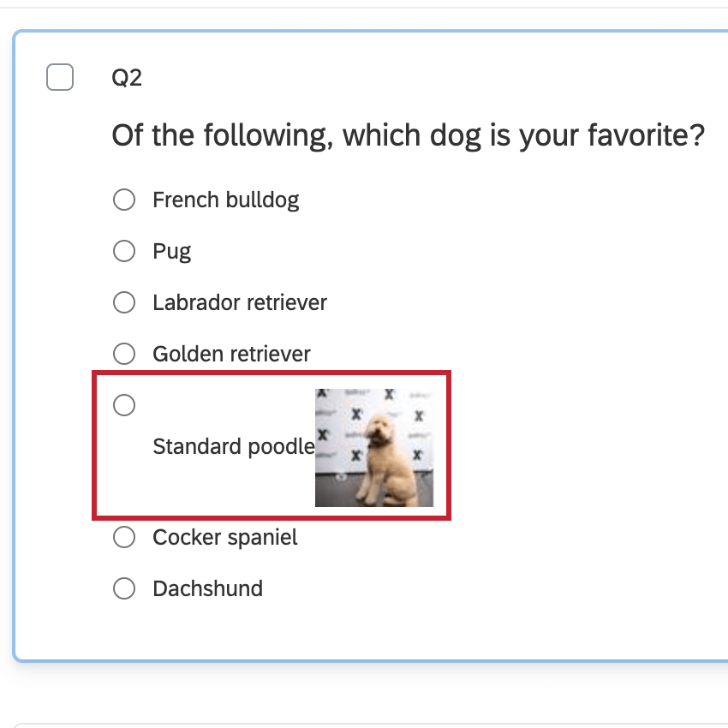This screenshot has width=728, height=728.
Task: Select the Golden retriever radio button
Action: tap(124, 354)
